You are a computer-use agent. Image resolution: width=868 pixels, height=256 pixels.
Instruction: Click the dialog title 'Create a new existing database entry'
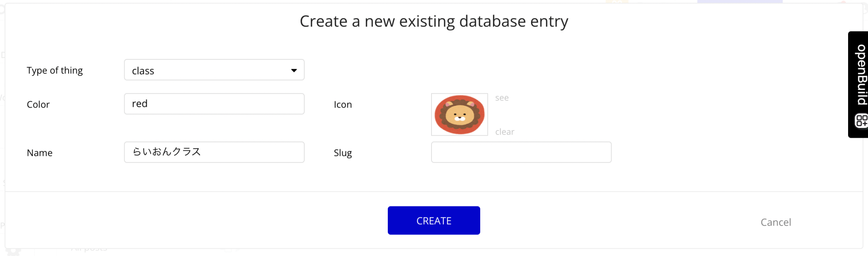click(434, 21)
